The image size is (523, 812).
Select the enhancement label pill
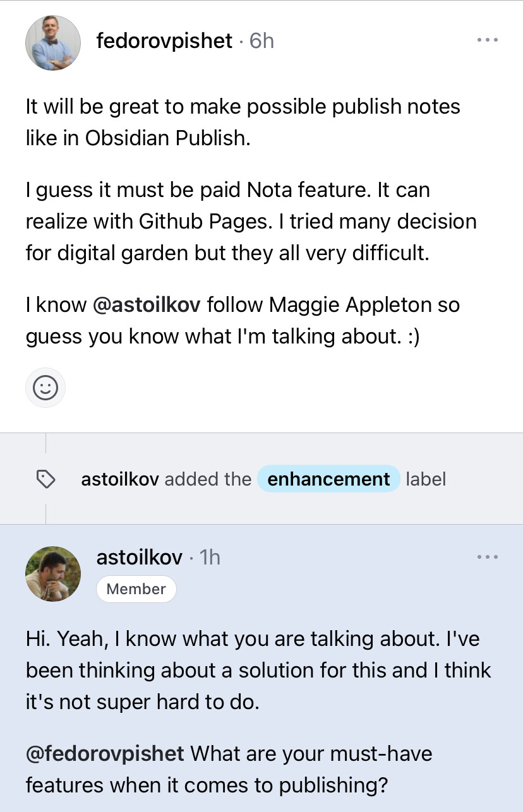point(328,479)
